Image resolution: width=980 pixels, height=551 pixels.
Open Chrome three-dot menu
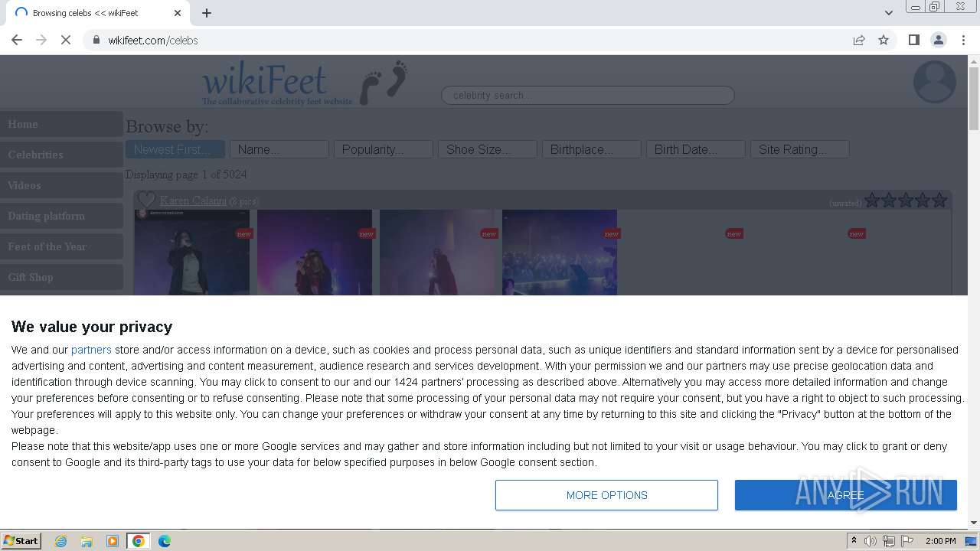[963, 40]
